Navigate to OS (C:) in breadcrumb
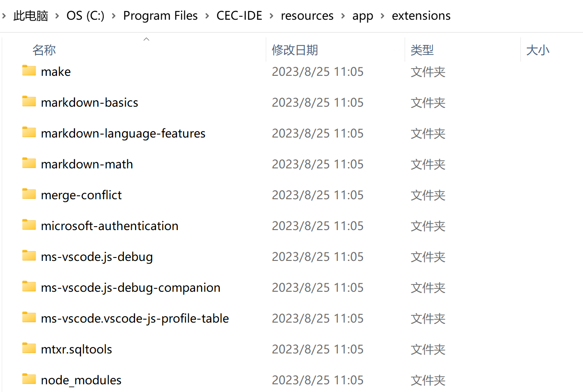The width and height of the screenshot is (583, 392). tap(85, 16)
